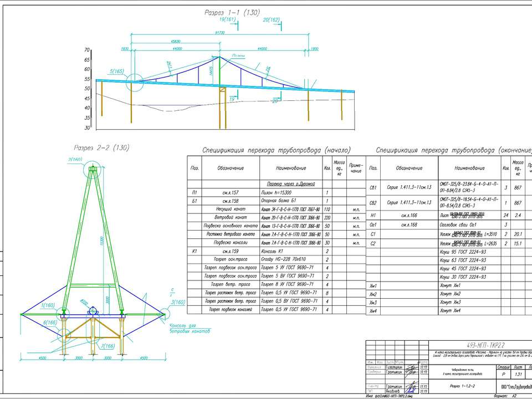Viewport: 532px width, 399px height.
Task: Click node callout 7(166) under the truss
Action: (108, 346)
